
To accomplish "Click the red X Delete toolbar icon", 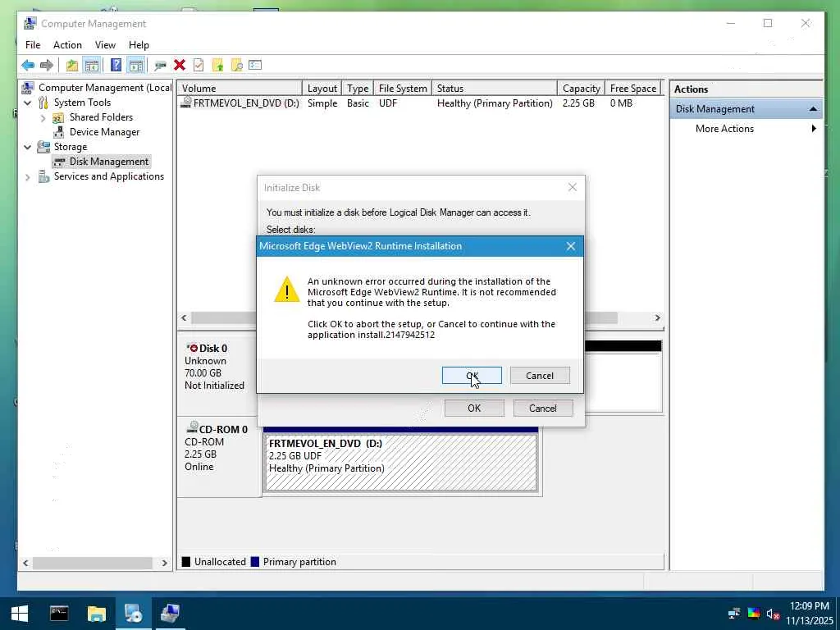I will (x=180, y=66).
